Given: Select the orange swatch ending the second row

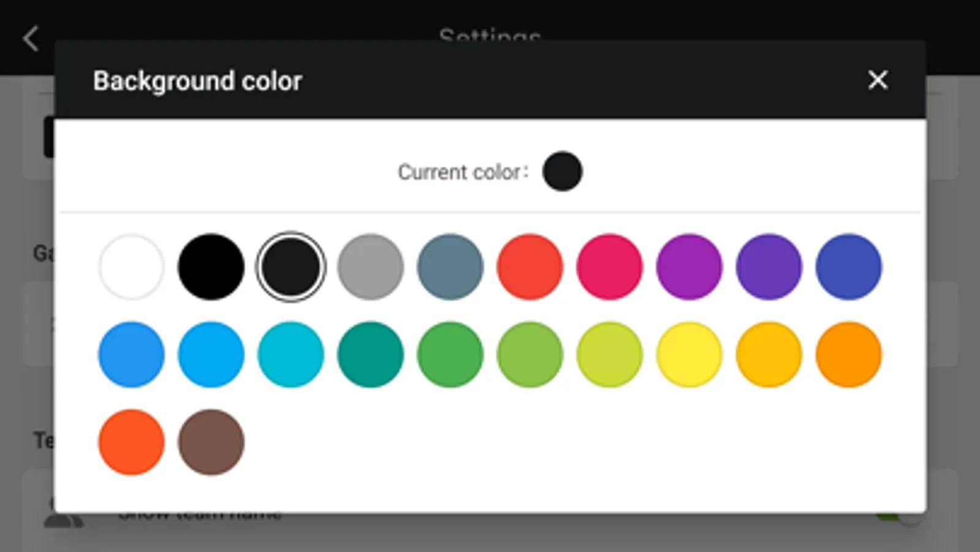Looking at the screenshot, I should coord(848,355).
